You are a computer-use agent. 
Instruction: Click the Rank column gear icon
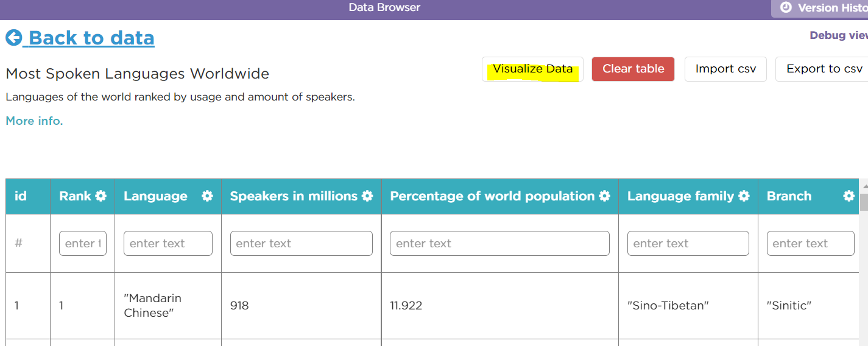(101, 196)
